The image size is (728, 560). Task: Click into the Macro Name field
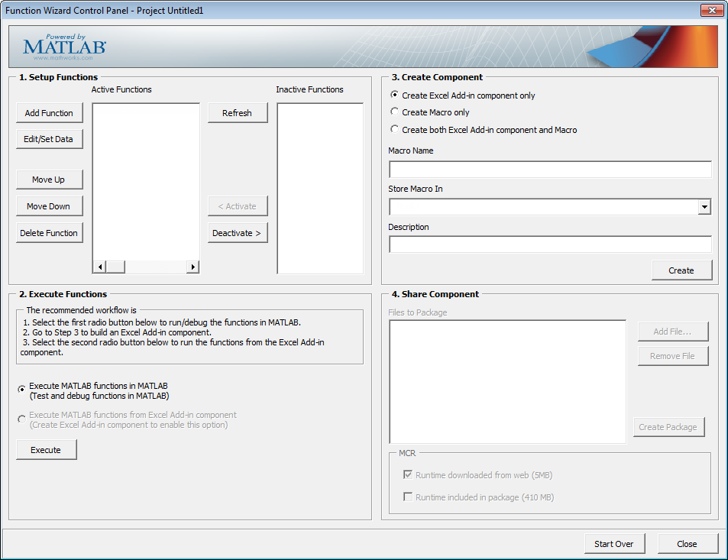550,170
